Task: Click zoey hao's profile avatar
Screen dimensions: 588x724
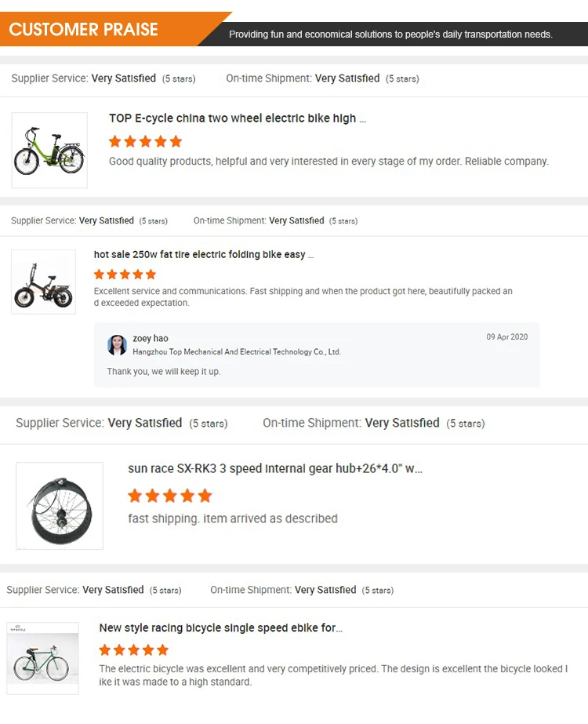Action: click(x=117, y=345)
